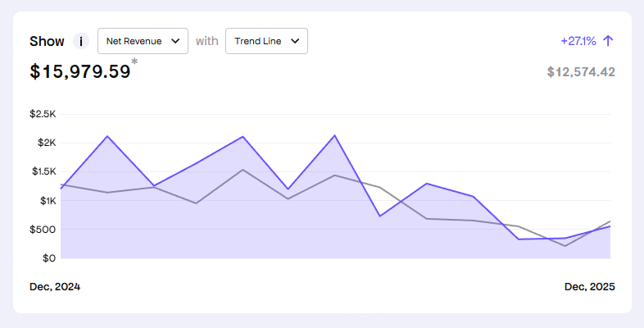Image resolution: width=644 pixels, height=328 pixels.
Task: Click the asterisk after the $15,979.59 total
Action: pyautogui.click(x=134, y=62)
